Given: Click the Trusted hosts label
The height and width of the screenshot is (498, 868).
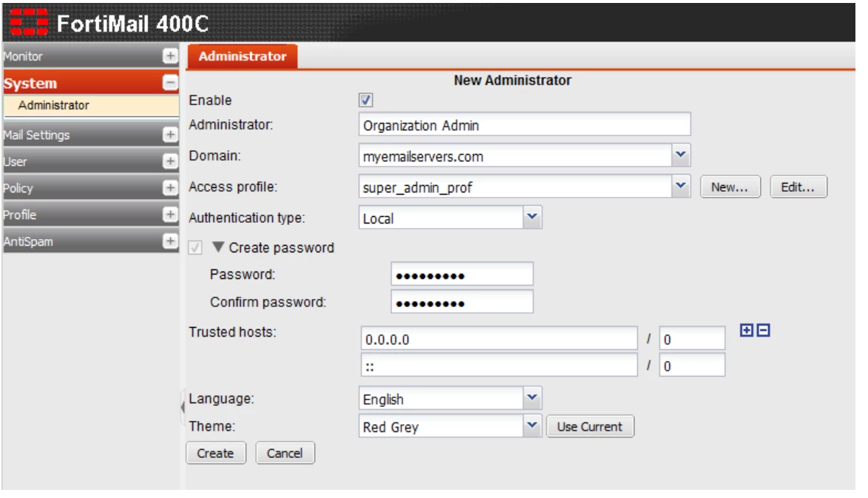Looking at the screenshot, I should (232, 332).
